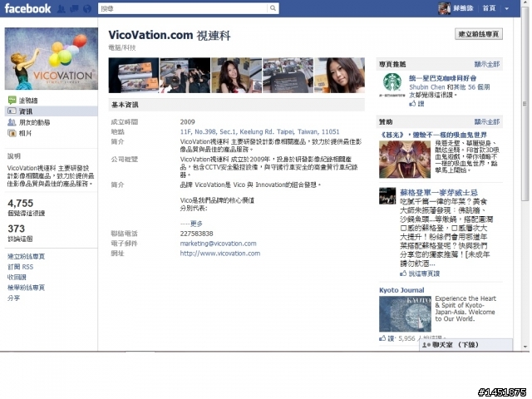Open 《暮光》 vampire game ad title
Screen dimensions: 532x399
tap(433, 135)
